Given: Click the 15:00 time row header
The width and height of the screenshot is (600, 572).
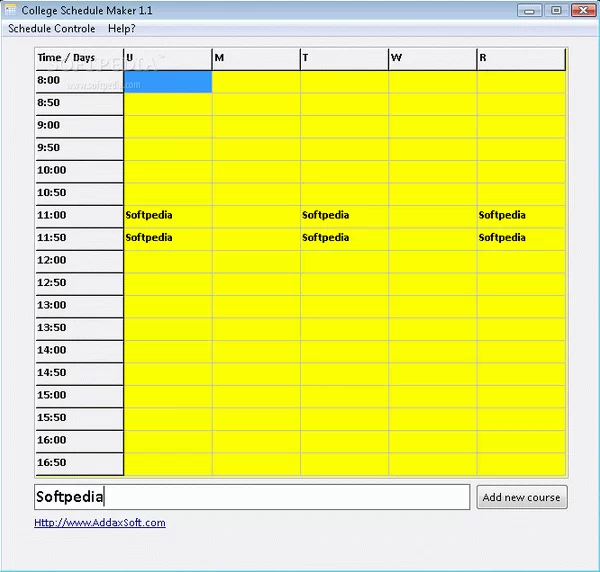Looking at the screenshot, I should (x=79, y=397).
